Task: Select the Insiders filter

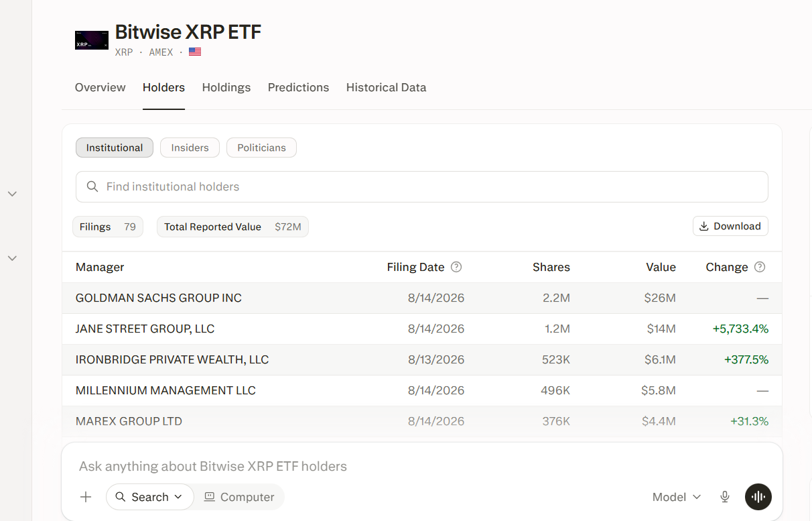Action: pyautogui.click(x=190, y=148)
